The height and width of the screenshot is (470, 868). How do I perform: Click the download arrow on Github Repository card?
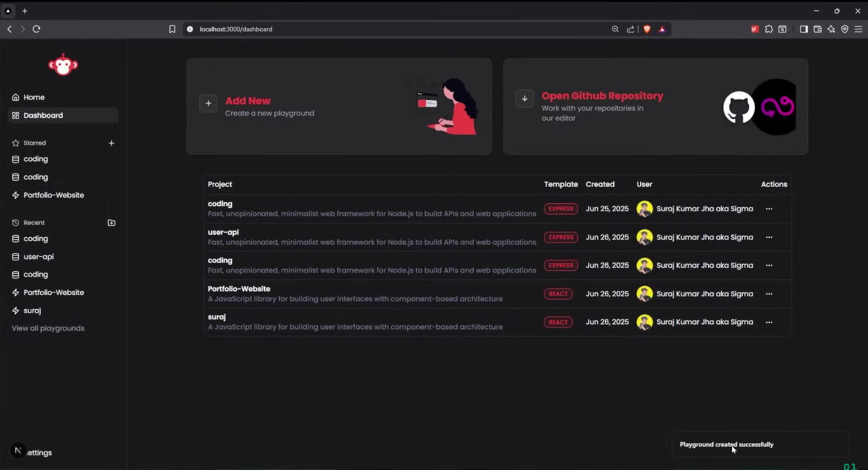click(525, 98)
